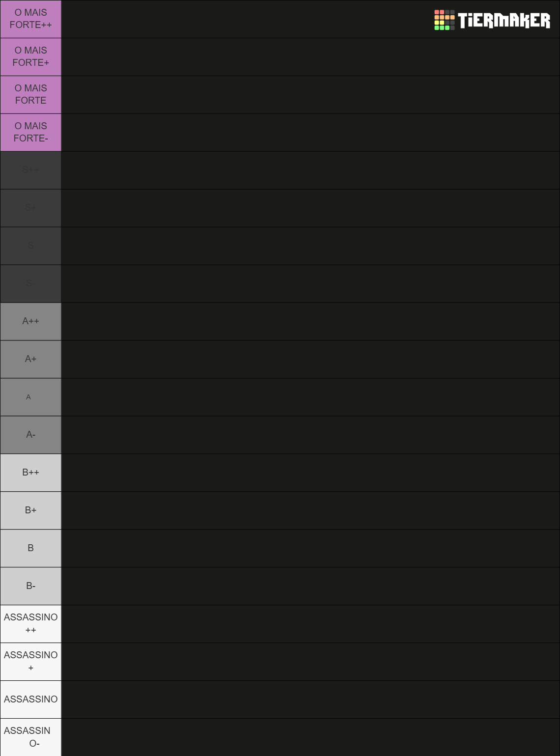Viewport: 560px width, 756px height.
Task: Select the A+ tier label
Action: (30, 360)
